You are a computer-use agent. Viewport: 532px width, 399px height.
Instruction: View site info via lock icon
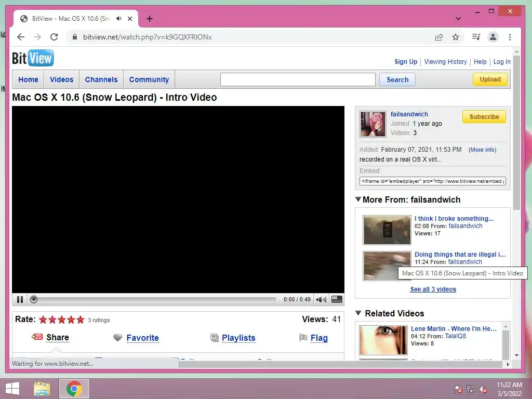pos(75,37)
